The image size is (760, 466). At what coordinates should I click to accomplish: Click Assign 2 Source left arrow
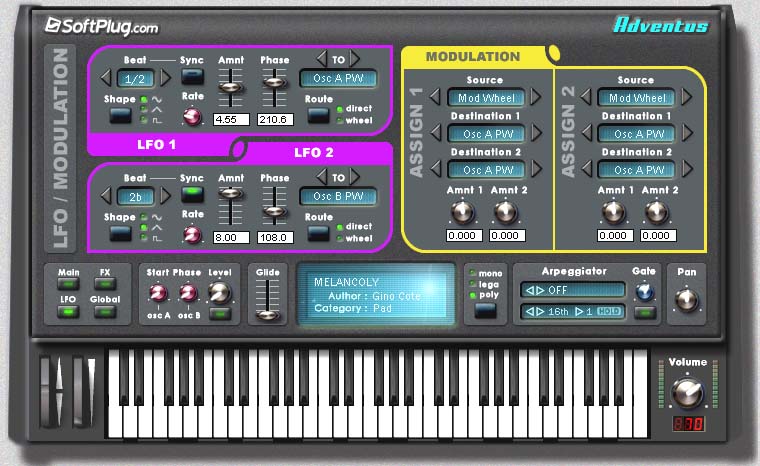point(586,97)
